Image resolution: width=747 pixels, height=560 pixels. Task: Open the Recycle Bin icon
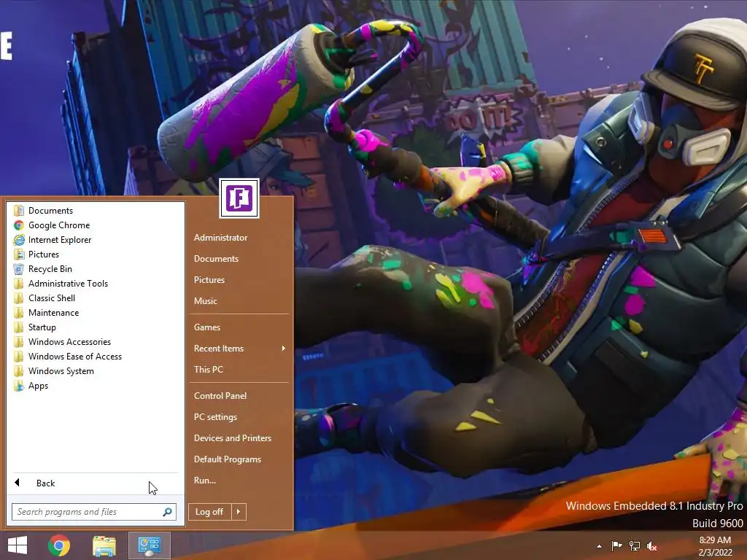click(18, 269)
